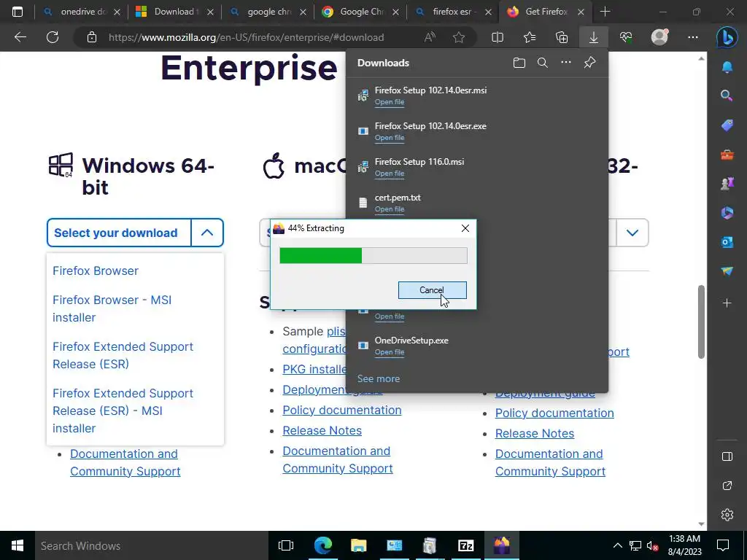
Task: Pin the Downloads panel
Action: (x=589, y=63)
